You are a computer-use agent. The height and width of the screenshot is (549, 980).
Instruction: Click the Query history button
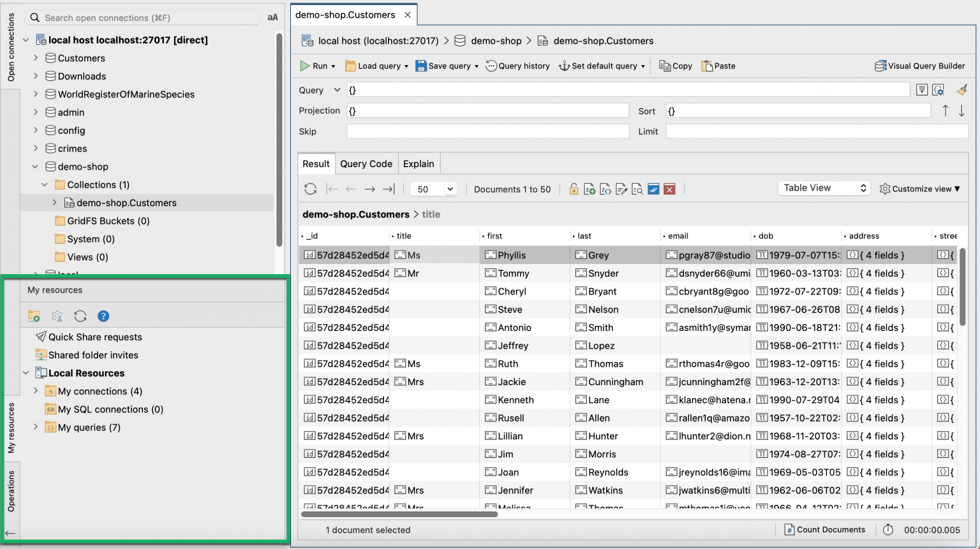517,66
